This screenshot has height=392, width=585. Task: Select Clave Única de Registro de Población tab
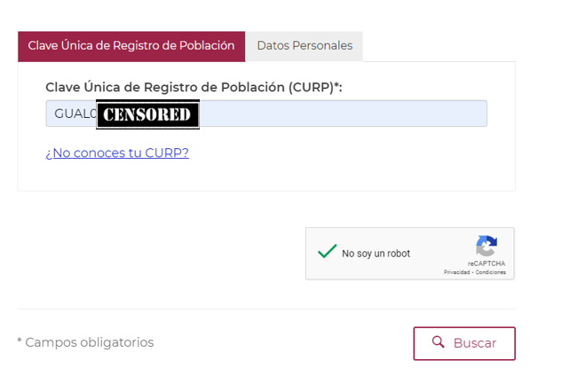(131, 46)
